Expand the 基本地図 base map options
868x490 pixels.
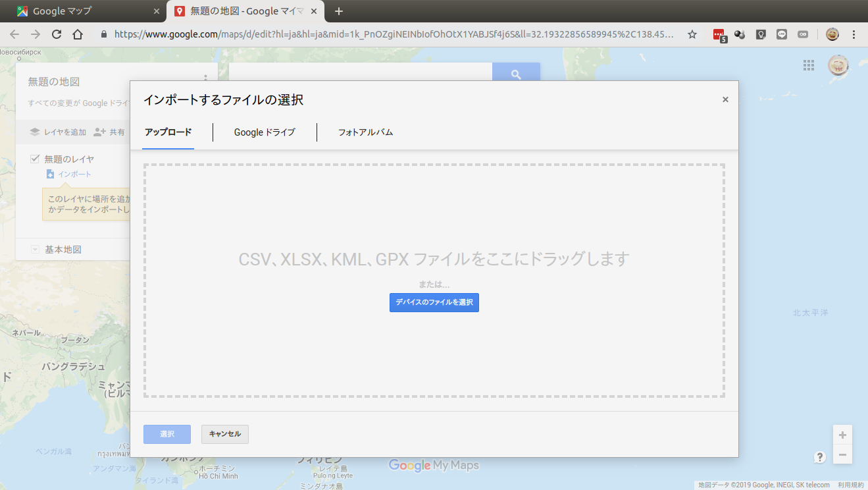[x=34, y=248]
